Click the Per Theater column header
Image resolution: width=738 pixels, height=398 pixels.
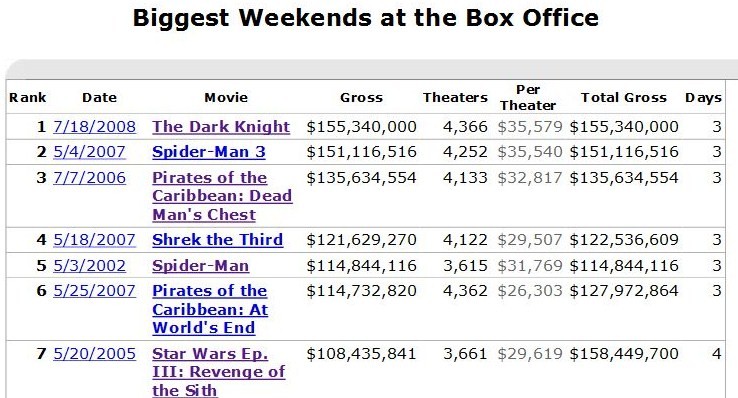(528, 97)
